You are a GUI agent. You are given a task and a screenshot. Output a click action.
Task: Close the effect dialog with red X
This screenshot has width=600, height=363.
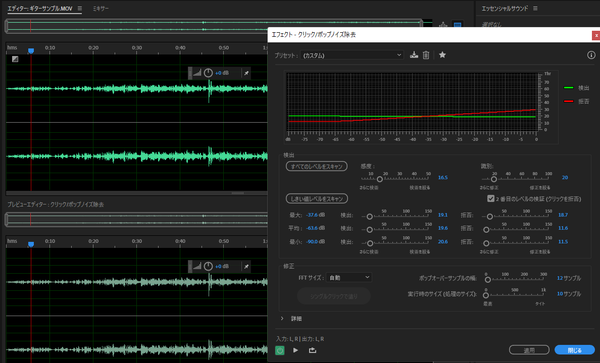pyautogui.click(x=596, y=35)
